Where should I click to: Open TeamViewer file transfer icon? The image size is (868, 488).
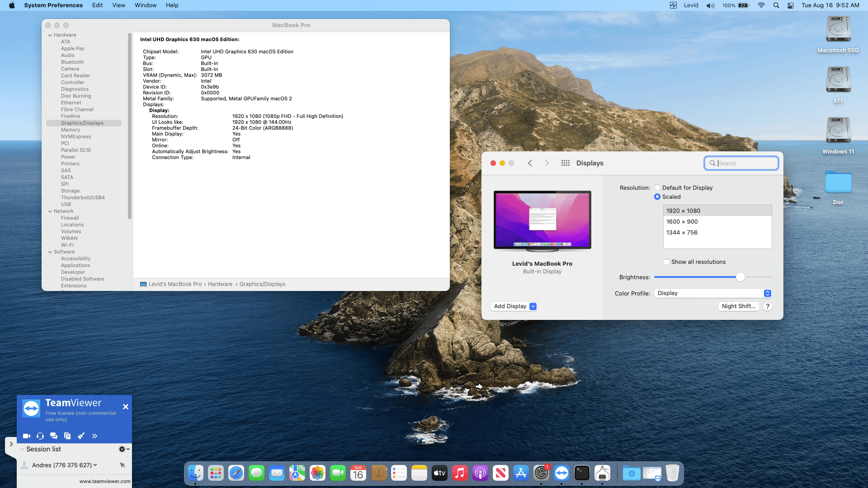pyautogui.click(x=67, y=436)
